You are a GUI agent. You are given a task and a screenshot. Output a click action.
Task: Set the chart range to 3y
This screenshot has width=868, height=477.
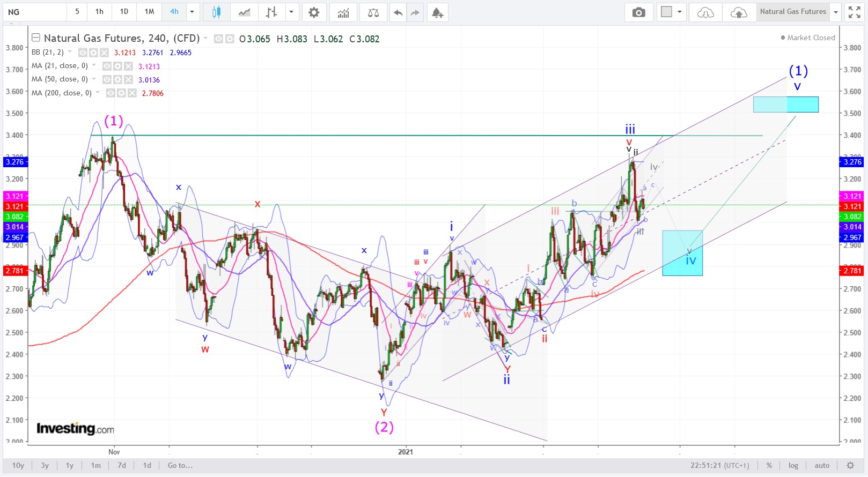[x=45, y=465]
